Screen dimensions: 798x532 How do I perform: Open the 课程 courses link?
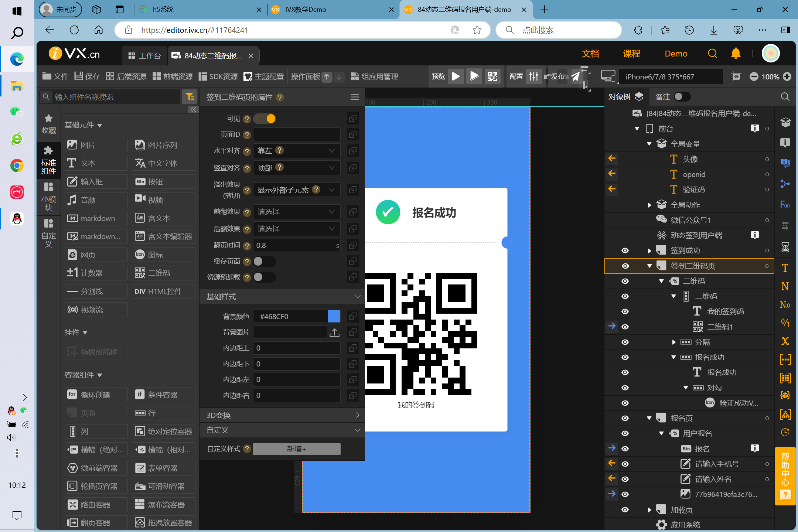click(x=632, y=54)
